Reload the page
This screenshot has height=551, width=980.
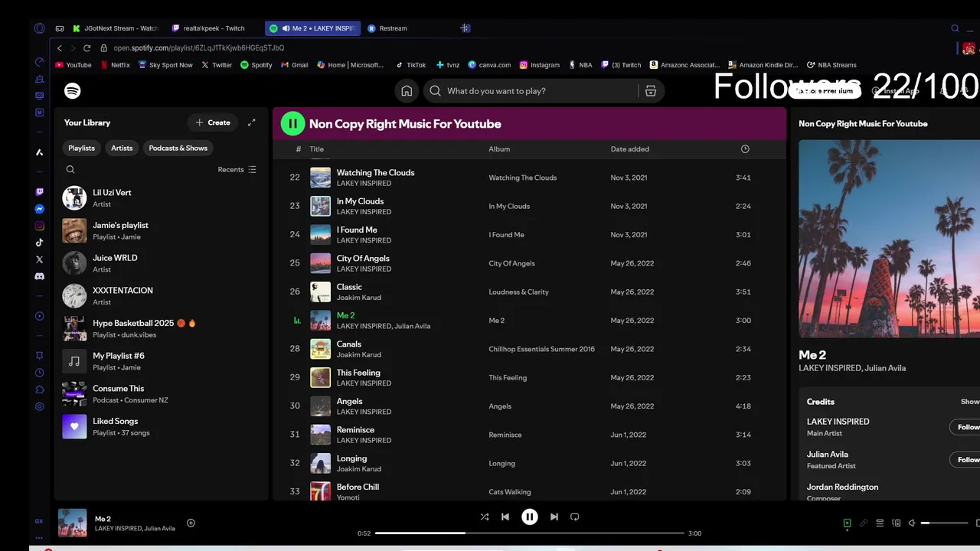(87, 47)
